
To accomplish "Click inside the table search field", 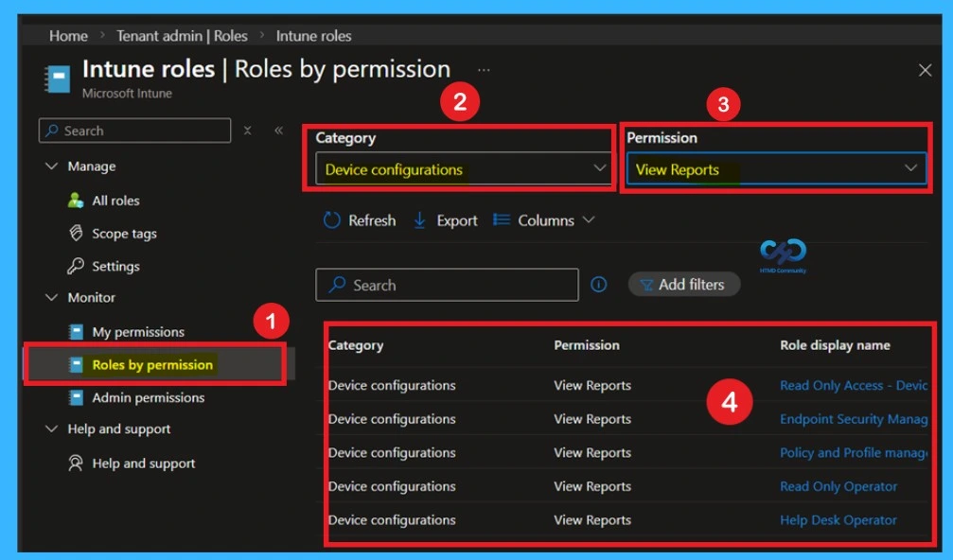I will pos(445,284).
